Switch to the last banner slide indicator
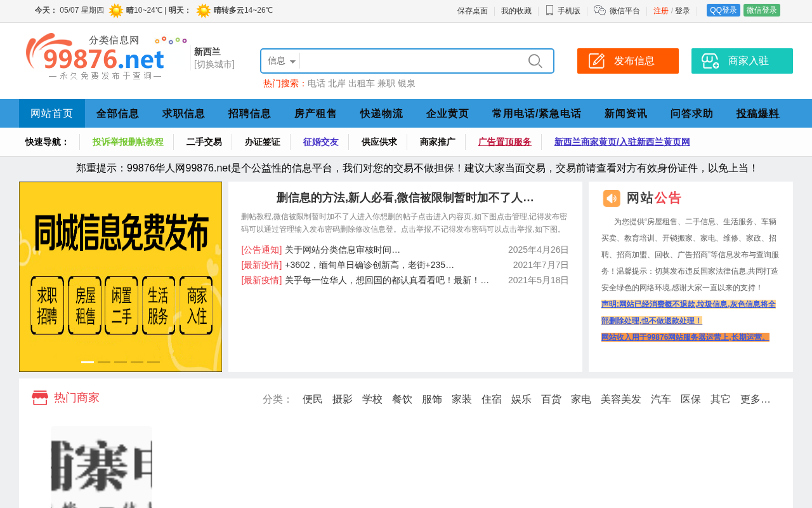 point(154,362)
